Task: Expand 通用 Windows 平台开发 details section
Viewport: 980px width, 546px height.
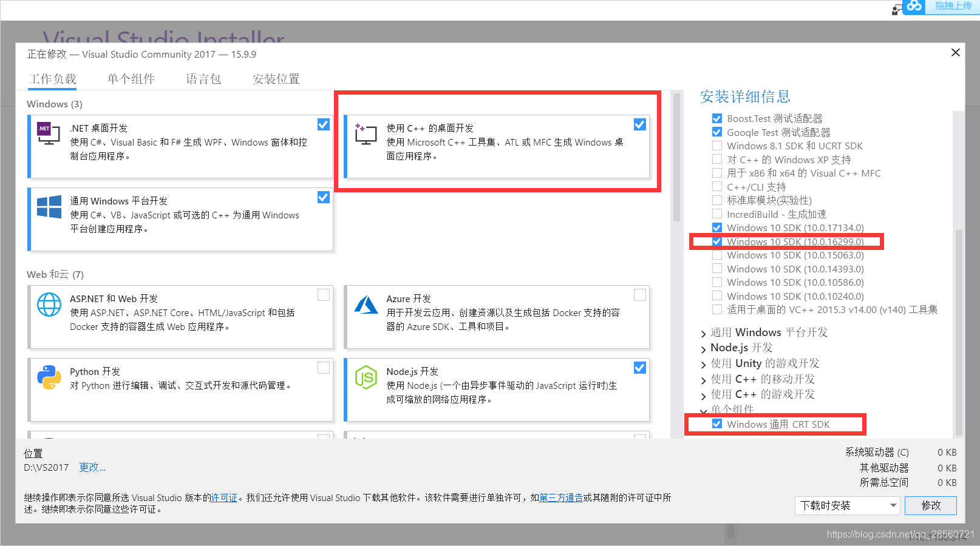Action: point(704,333)
